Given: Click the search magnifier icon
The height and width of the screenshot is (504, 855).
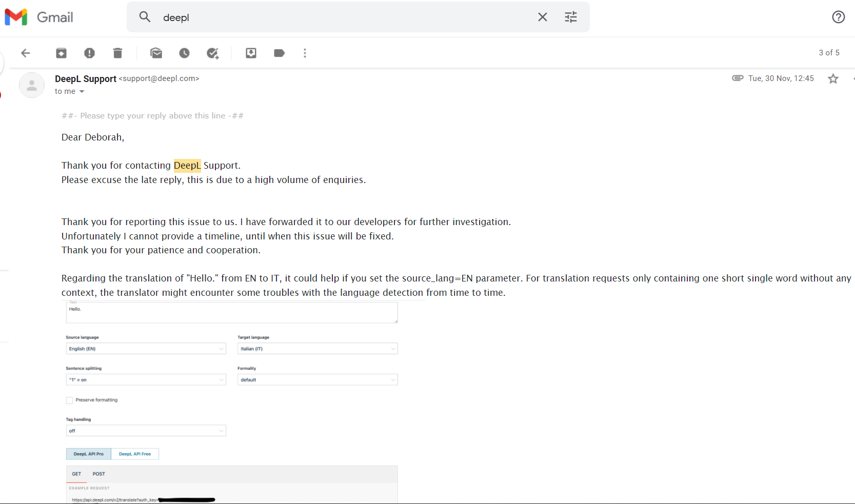Looking at the screenshot, I should click(145, 17).
